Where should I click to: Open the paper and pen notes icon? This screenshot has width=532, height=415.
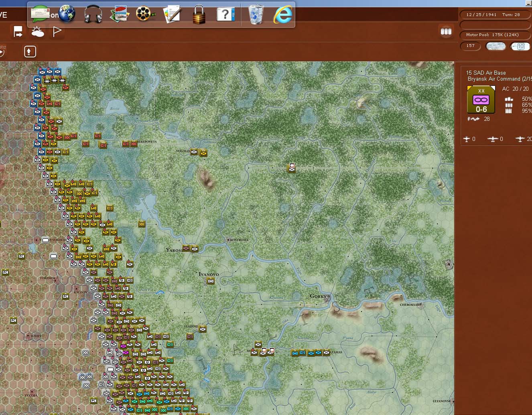point(173,14)
